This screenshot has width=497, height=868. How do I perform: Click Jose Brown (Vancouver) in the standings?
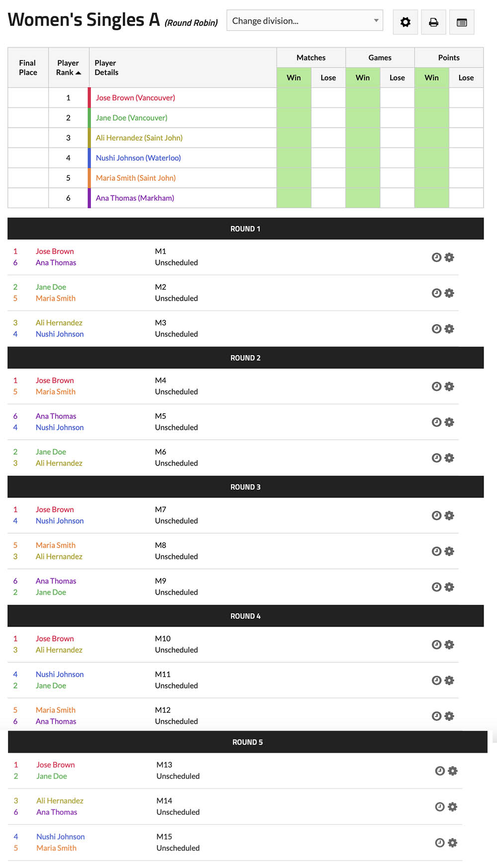pos(135,98)
